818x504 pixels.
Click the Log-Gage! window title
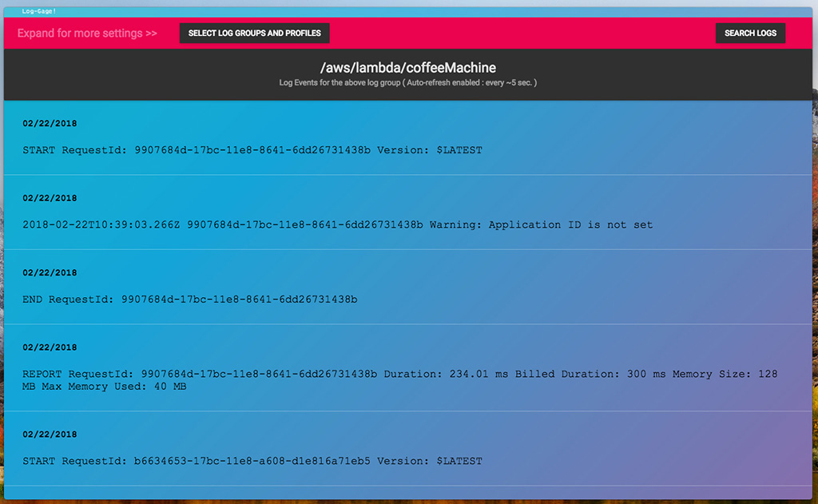[x=38, y=11]
